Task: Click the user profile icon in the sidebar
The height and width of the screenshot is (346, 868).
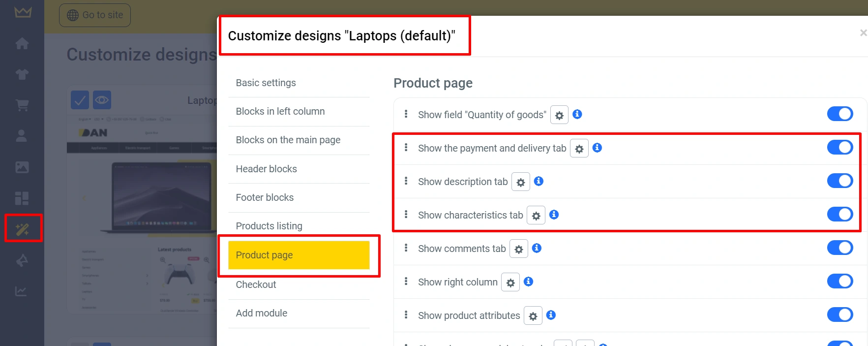Action: pos(22,136)
